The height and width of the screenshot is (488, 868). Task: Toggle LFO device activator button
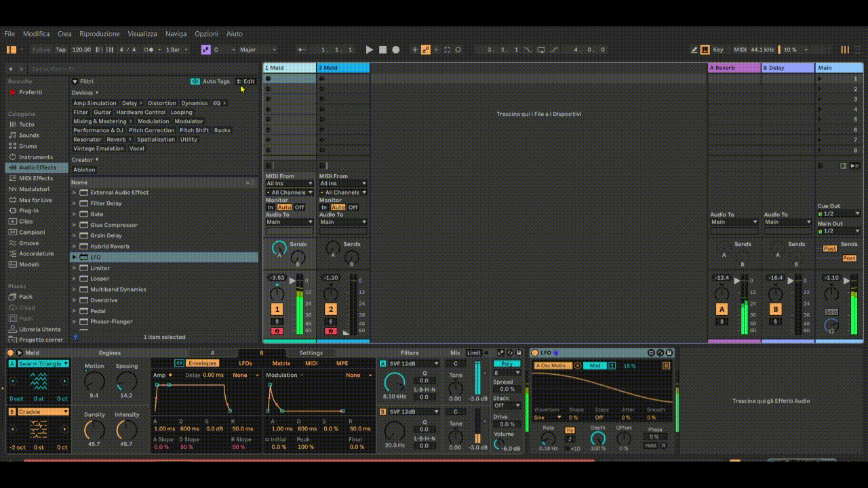pyautogui.click(x=535, y=352)
